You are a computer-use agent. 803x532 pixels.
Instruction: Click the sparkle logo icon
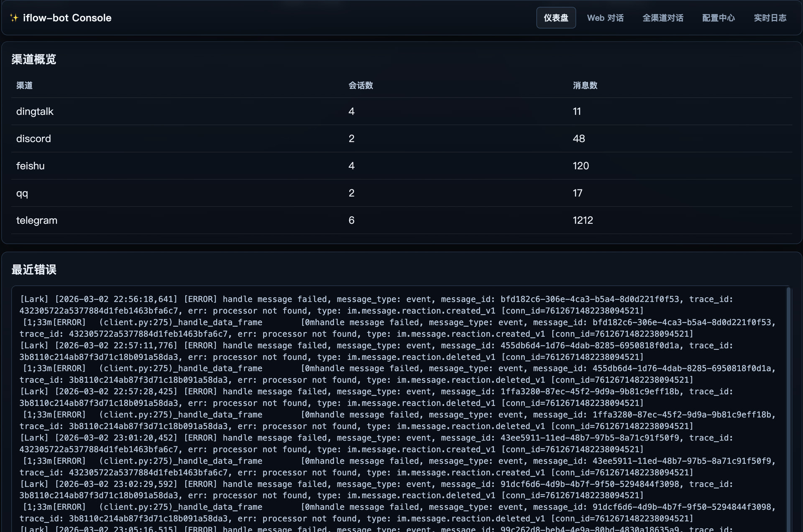(14, 18)
